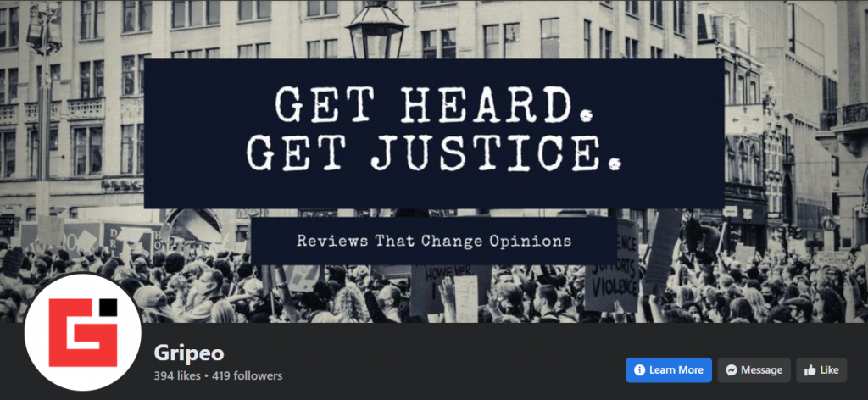The image size is (868, 400).
Task: Open the 394 likes count
Action: tap(177, 376)
